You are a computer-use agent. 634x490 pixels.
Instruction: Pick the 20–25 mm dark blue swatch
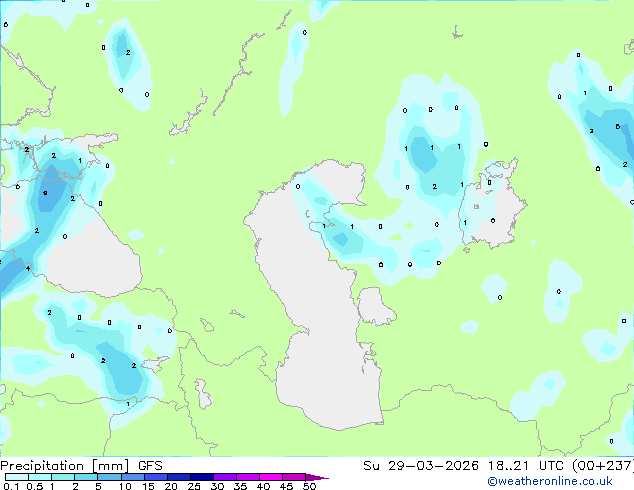click(x=179, y=477)
